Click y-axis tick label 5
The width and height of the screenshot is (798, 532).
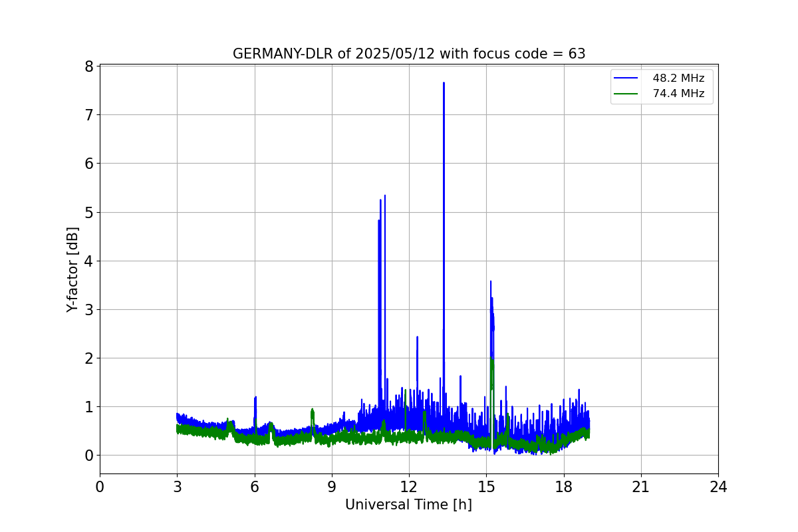[88, 212]
